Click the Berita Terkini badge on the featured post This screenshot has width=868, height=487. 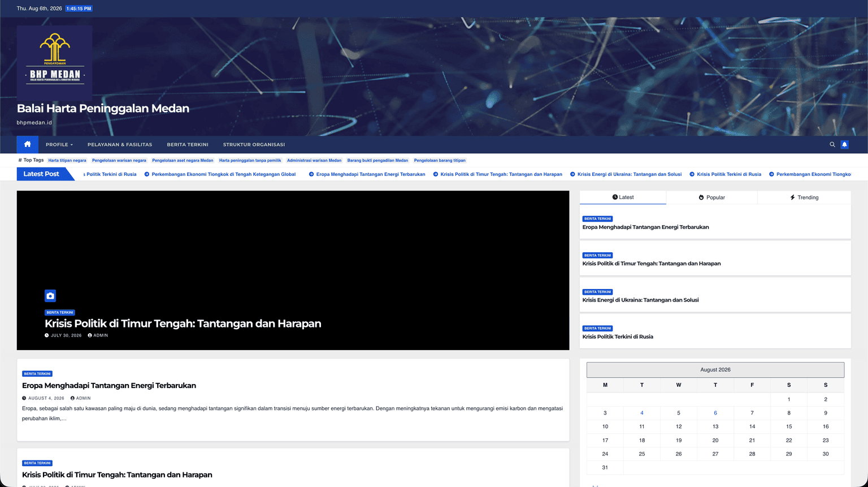(60, 313)
